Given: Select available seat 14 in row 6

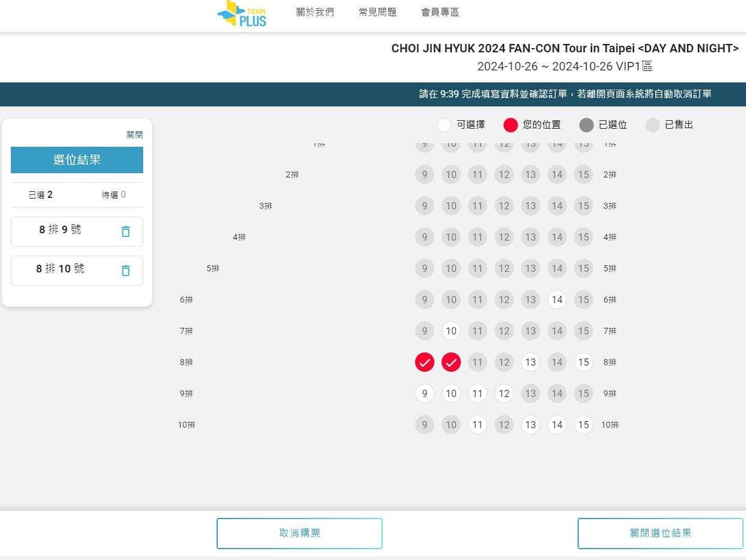Looking at the screenshot, I should click(557, 300).
